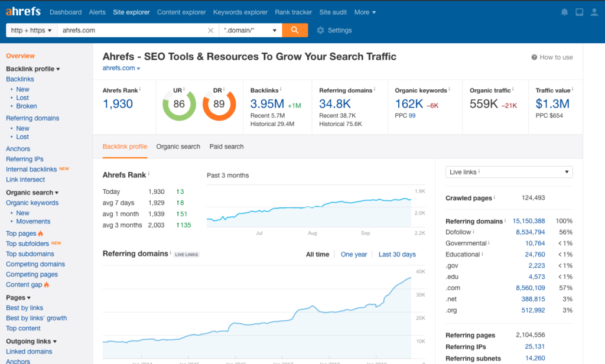The image size is (605, 364).
Task: Click the Dofollow count 8,534,794
Action: coord(531,232)
